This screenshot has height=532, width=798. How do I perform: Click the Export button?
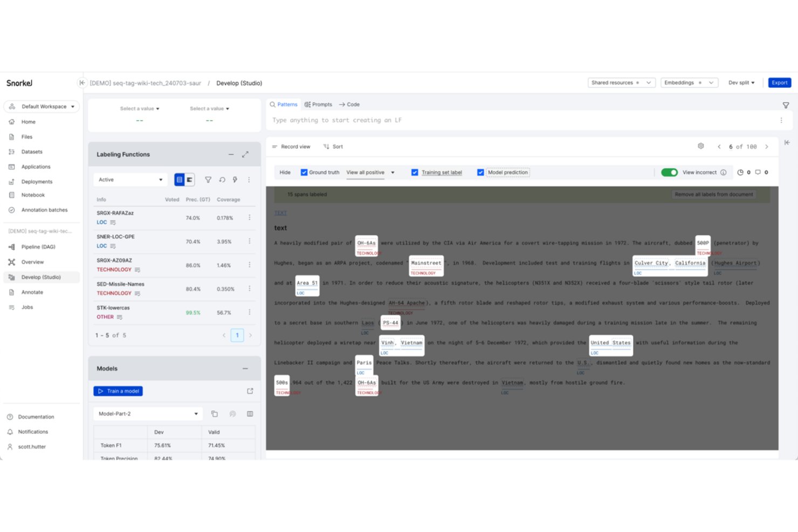[780, 83]
